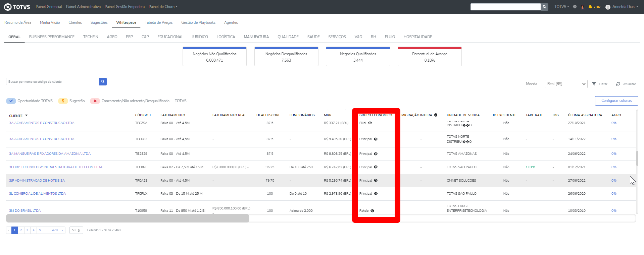Open the 3JF ADMINISTRACAO DE HOTEIS SA link
The width and height of the screenshot is (644, 255).
(x=37, y=181)
